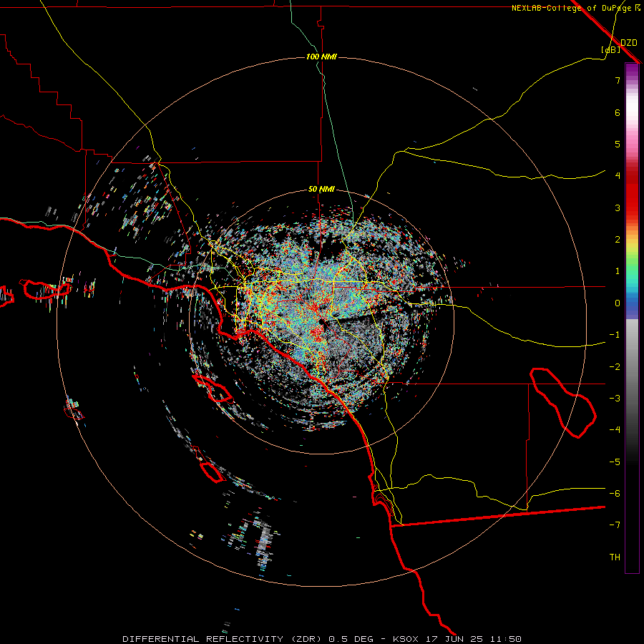
Task: Click the -2 value on color scale
Action: pos(615,367)
